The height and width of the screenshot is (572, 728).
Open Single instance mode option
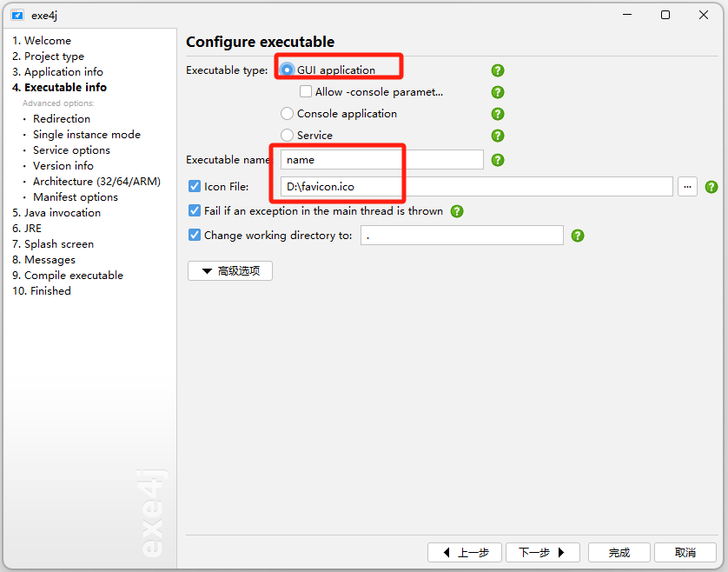pos(86,135)
